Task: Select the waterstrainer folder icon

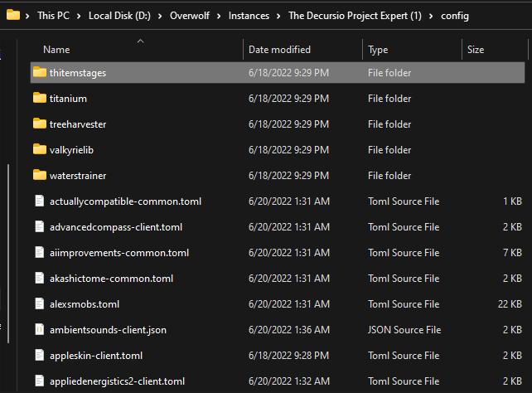Action: (x=40, y=175)
